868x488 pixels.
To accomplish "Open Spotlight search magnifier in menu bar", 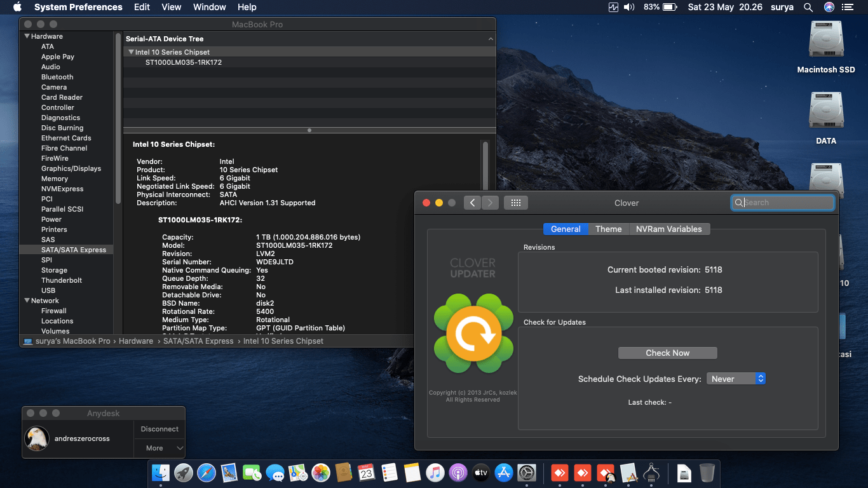I will (x=808, y=7).
